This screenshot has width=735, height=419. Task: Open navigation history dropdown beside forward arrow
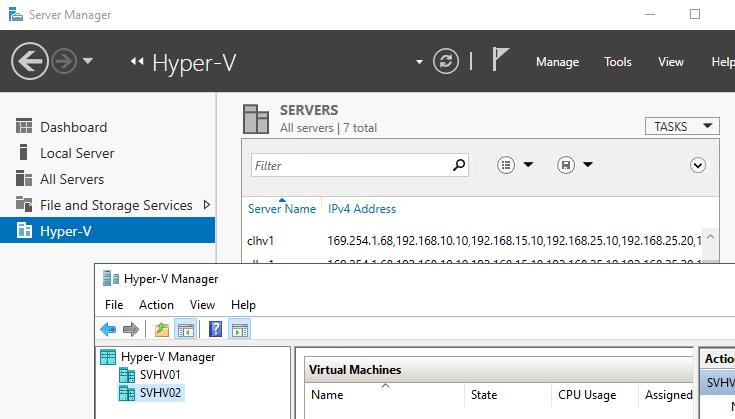[x=88, y=61]
